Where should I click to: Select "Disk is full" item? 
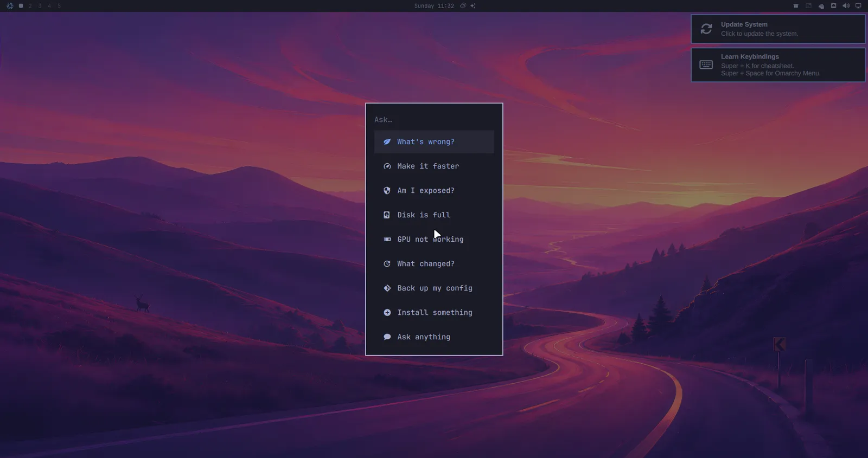click(434, 215)
